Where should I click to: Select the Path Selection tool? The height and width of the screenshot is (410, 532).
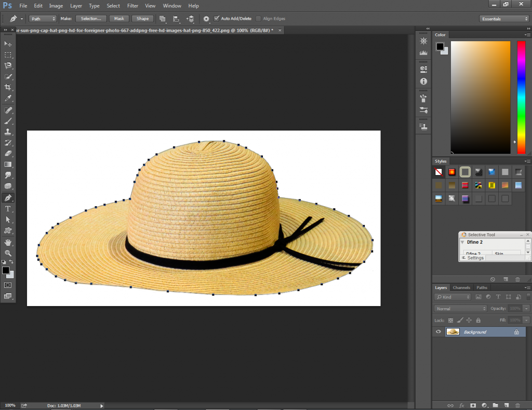8,220
